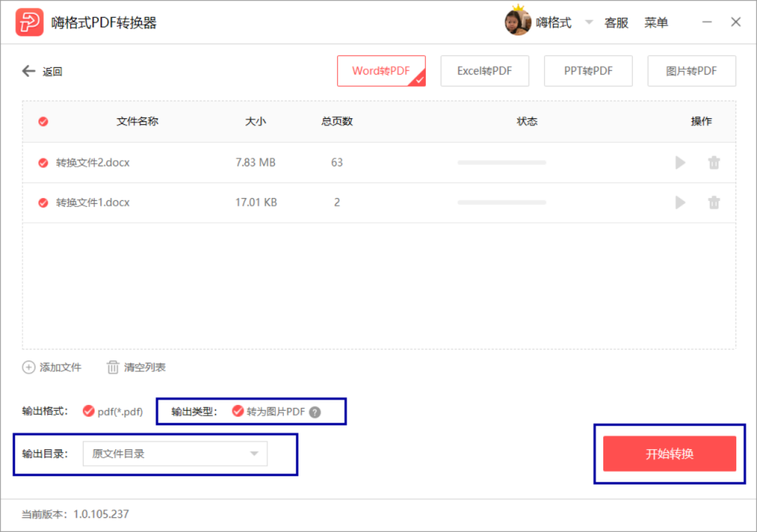Click the 状态 column header
This screenshot has width=757, height=532.
pyautogui.click(x=527, y=121)
